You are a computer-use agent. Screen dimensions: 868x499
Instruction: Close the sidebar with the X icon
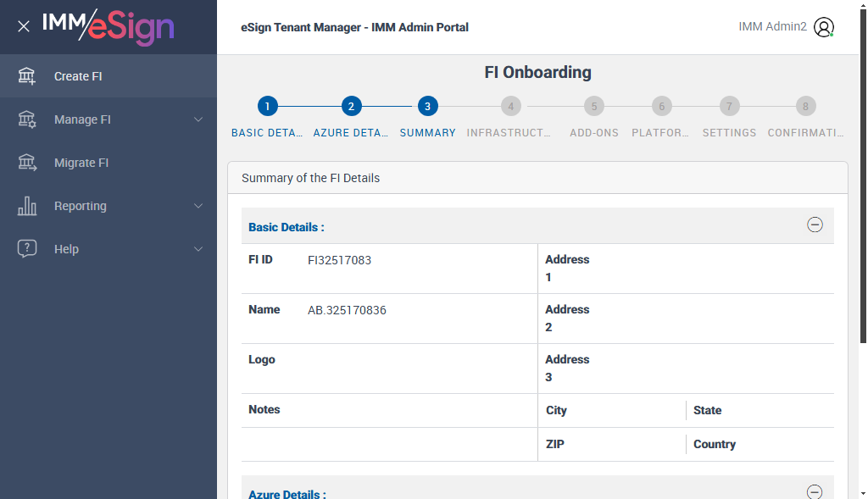pos(24,26)
